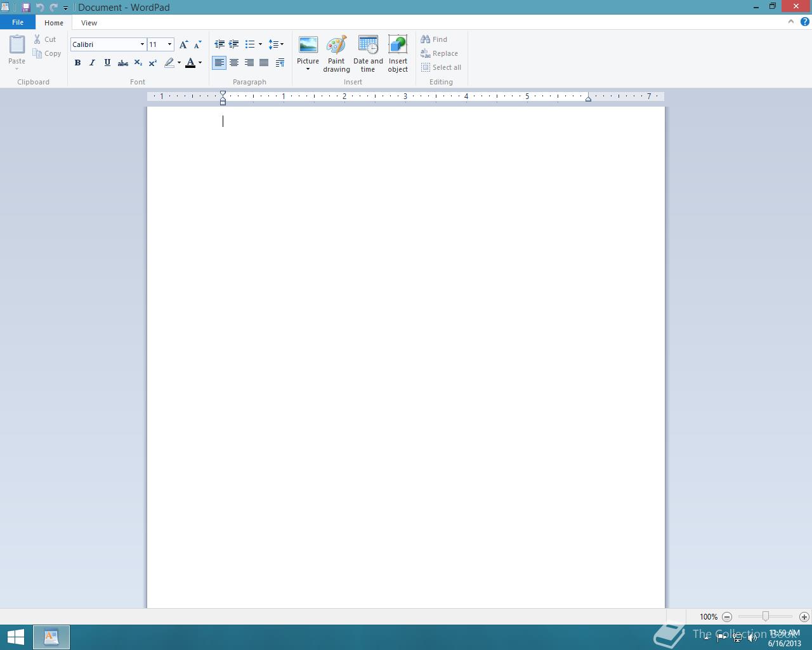Click Select all

click(442, 67)
